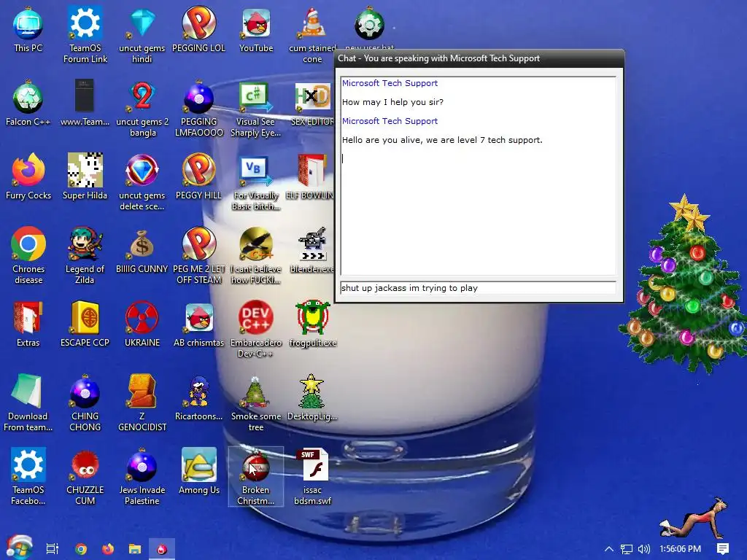The width and height of the screenshot is (747, 560).
Task: Open the www.Team... shortcut icon
Action: [85, 104]
